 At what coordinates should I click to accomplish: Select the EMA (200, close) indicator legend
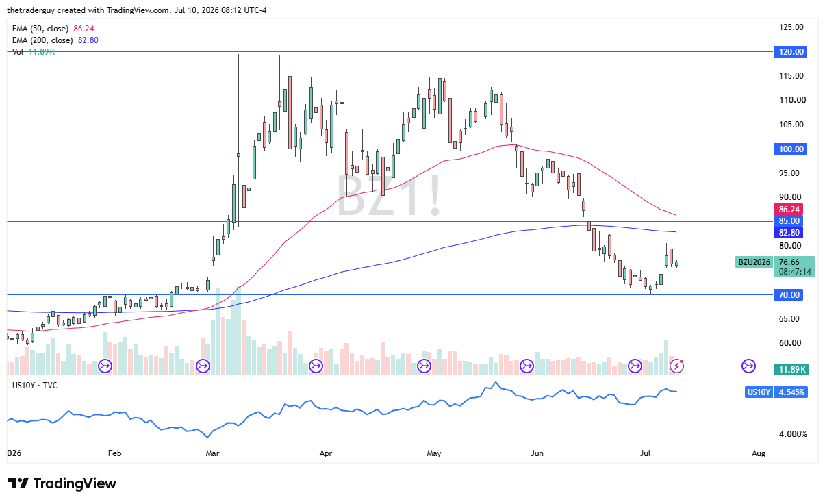(54, 40)
